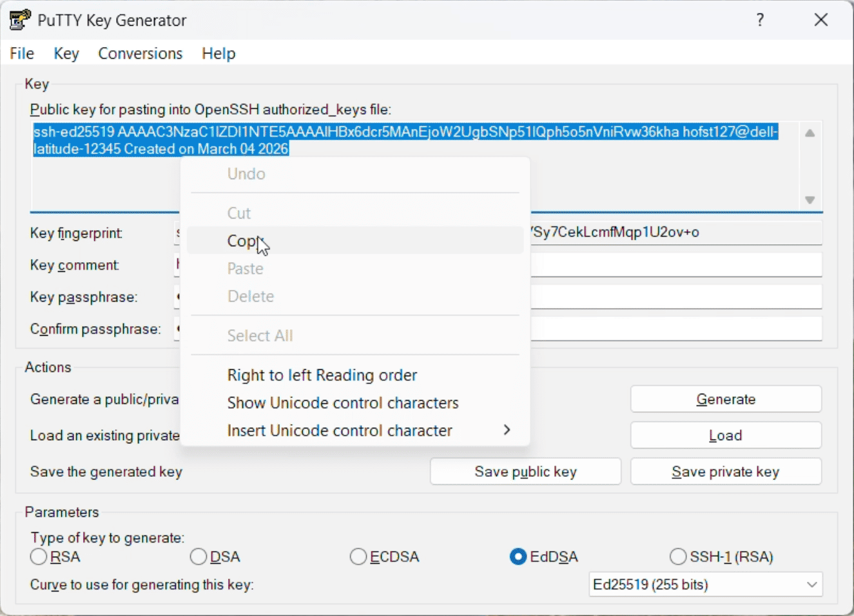The height and width of the screenshot is (616, 854).
Task: Click the 'Save the generated key' label
Action: [x=106, y=472]
